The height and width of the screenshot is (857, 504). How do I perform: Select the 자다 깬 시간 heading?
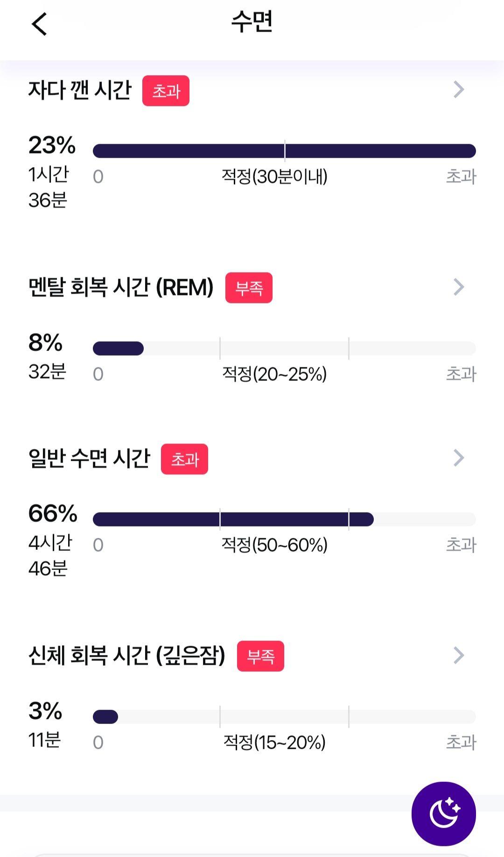(80, 90)
